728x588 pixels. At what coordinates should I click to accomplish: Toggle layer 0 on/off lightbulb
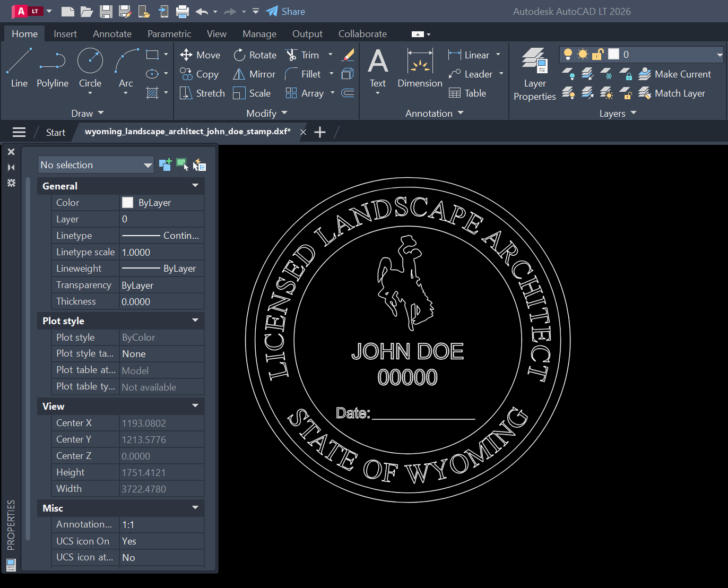coord(568,54)
